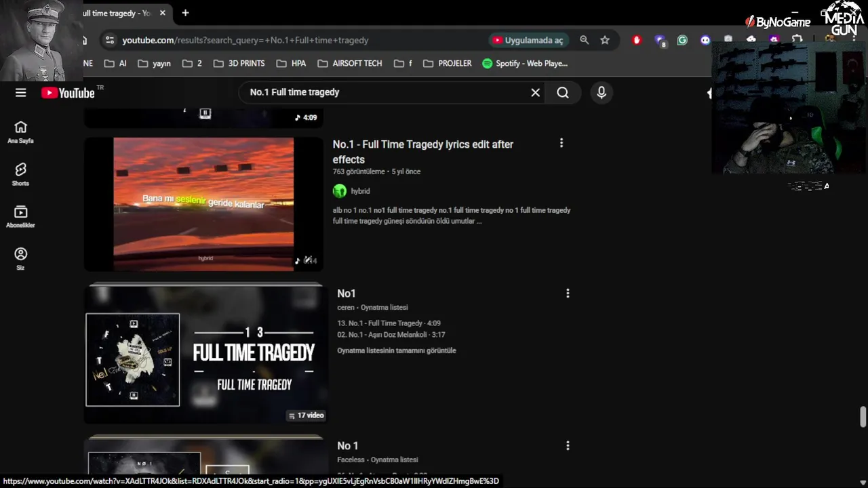
Task: Open the yayın bookmarks folder
Action: (154, 63)
